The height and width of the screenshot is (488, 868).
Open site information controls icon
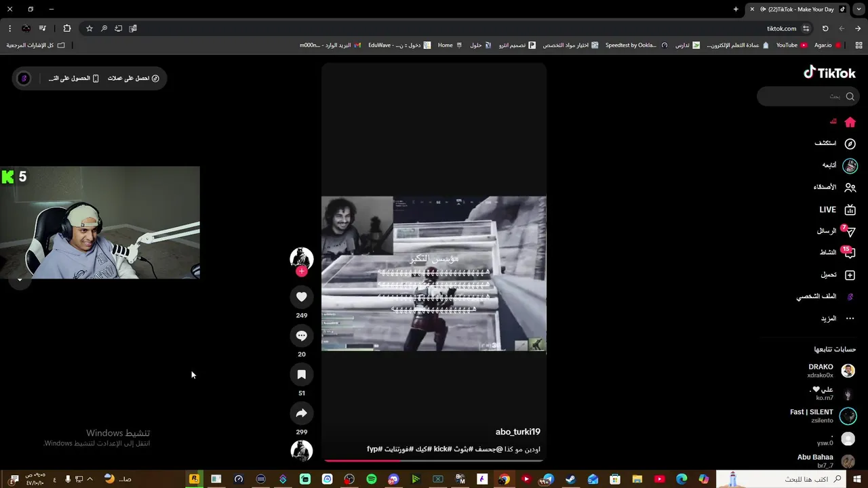coord(806,28)
